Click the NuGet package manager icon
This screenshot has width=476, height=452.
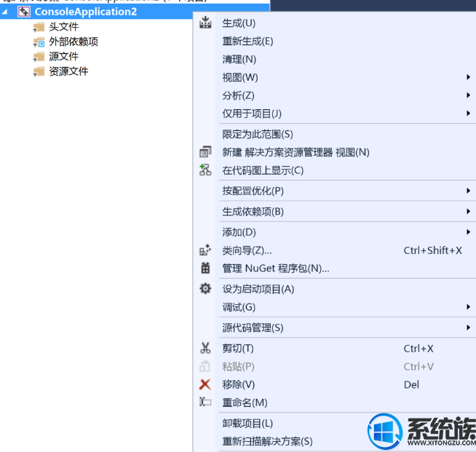pyautogui.click(x=205, y=268)
